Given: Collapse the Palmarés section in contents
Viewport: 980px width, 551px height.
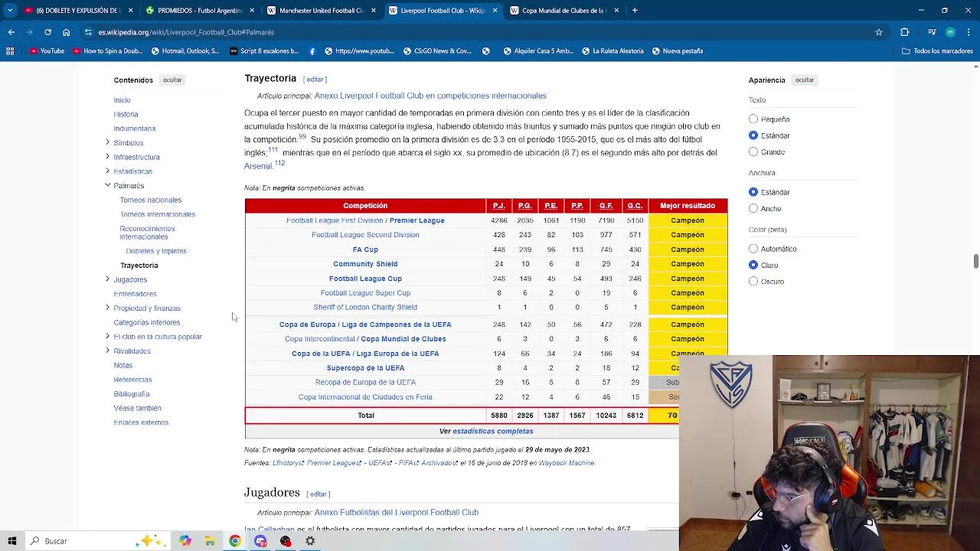Looking at the screenshot, I should pyautogui.click(x=107, y=185).
